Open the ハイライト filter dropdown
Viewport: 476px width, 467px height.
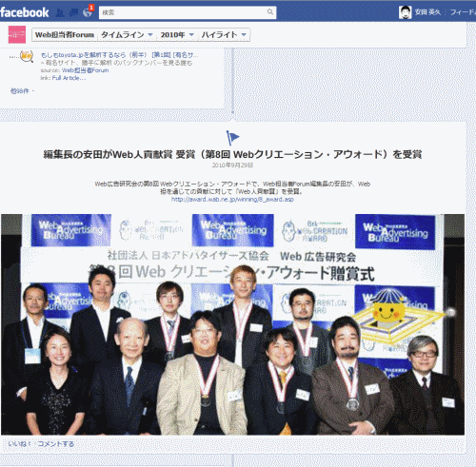(224, 35)
